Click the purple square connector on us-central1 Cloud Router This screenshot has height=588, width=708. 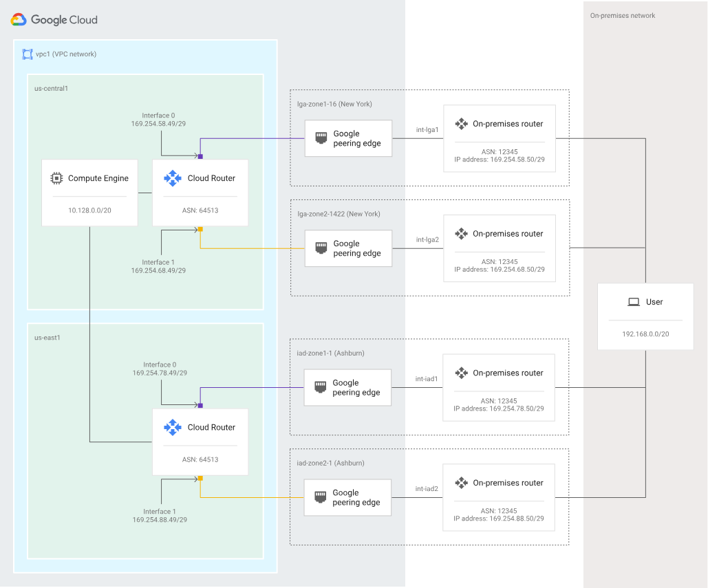(x=200, y=157)
